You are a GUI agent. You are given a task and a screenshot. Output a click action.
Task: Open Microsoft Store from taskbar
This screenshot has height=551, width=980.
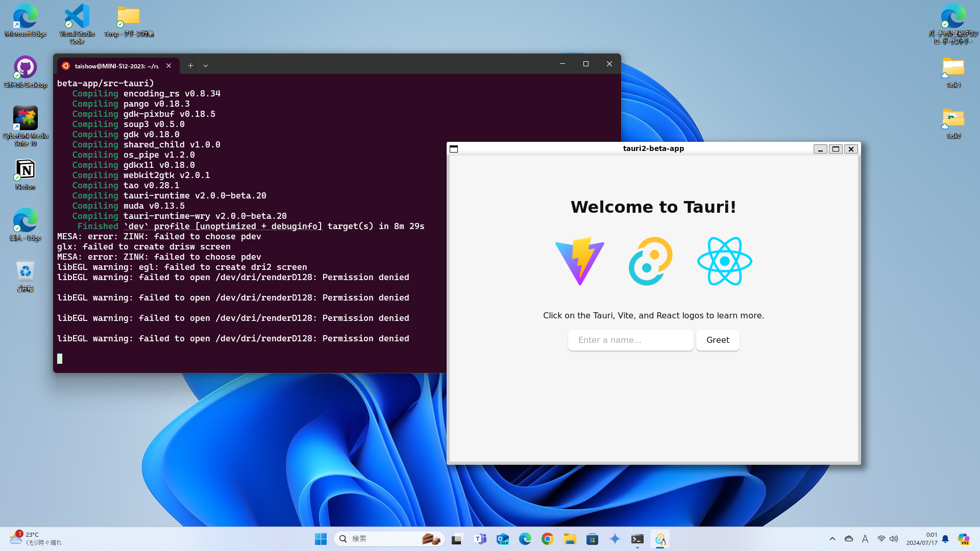click(x=593, y=539)
